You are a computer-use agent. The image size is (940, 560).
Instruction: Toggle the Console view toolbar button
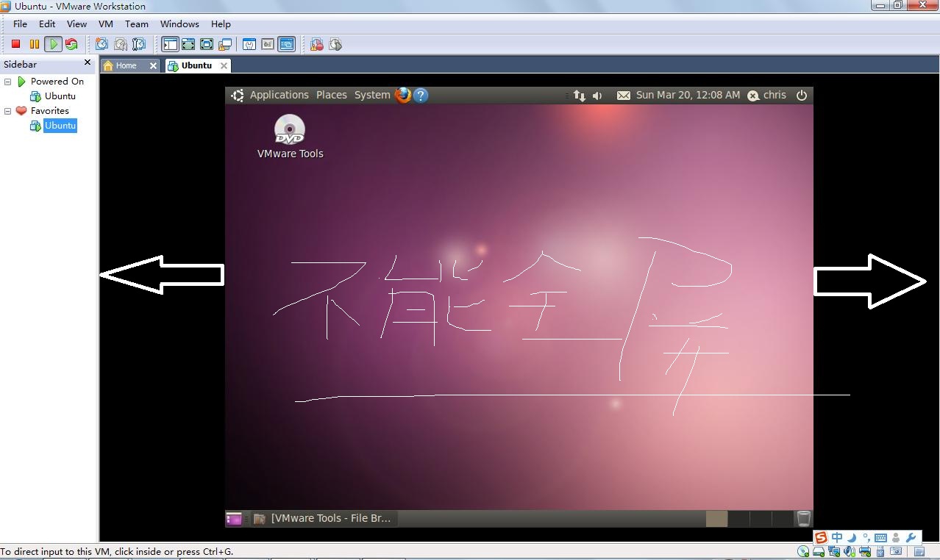coord(286,44)
